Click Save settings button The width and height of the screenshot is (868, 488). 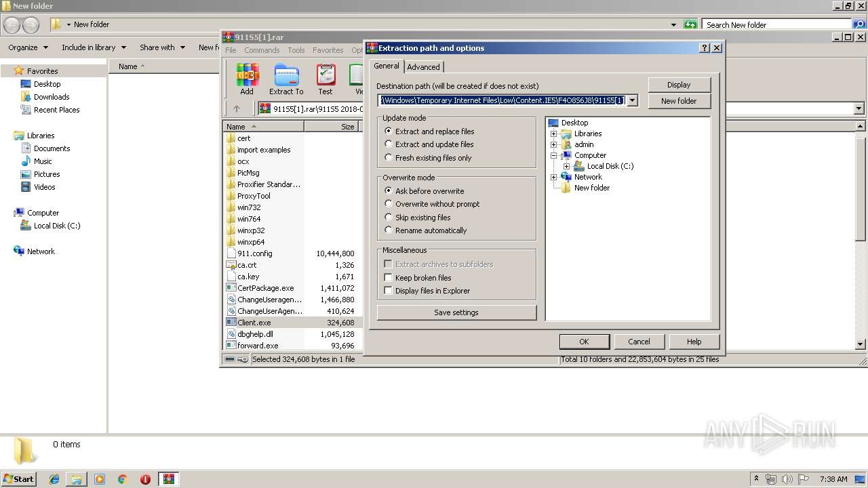click(456, 312)
